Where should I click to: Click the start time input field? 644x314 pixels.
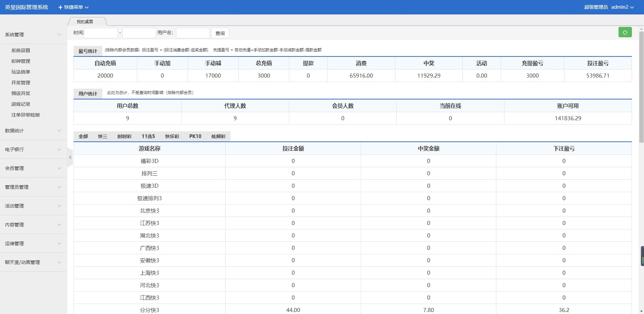pos(100,33)
